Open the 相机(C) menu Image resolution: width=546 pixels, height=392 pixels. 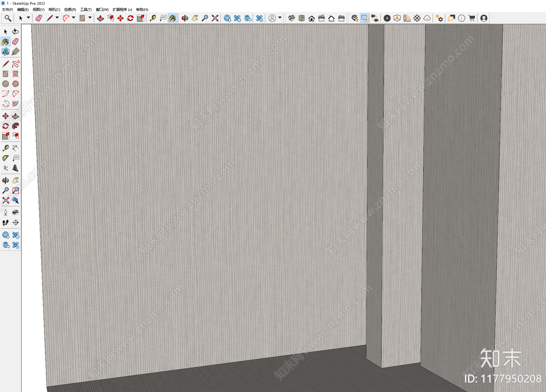pyautogui.click(x=54, y=10)
